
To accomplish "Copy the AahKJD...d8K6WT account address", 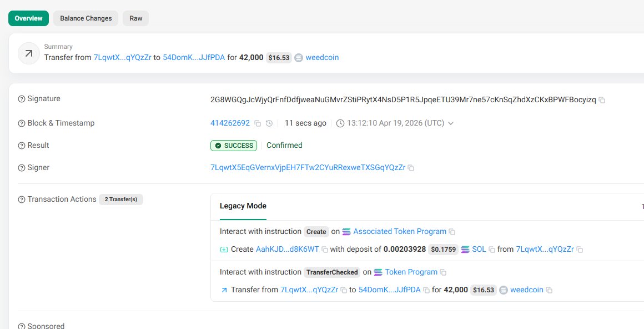I will tap(324, 250).
